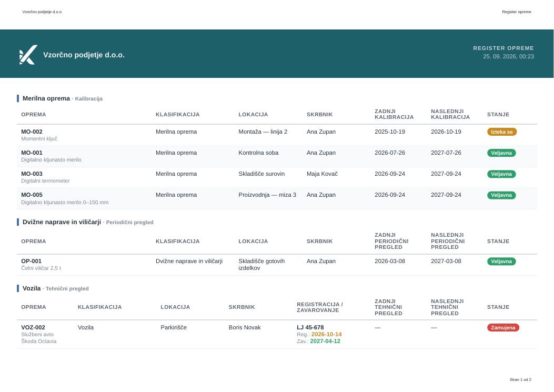Viewport: 554px width, 392px height.
Task: Select equipment ID "MO-003"
Action: coord(32,174)
